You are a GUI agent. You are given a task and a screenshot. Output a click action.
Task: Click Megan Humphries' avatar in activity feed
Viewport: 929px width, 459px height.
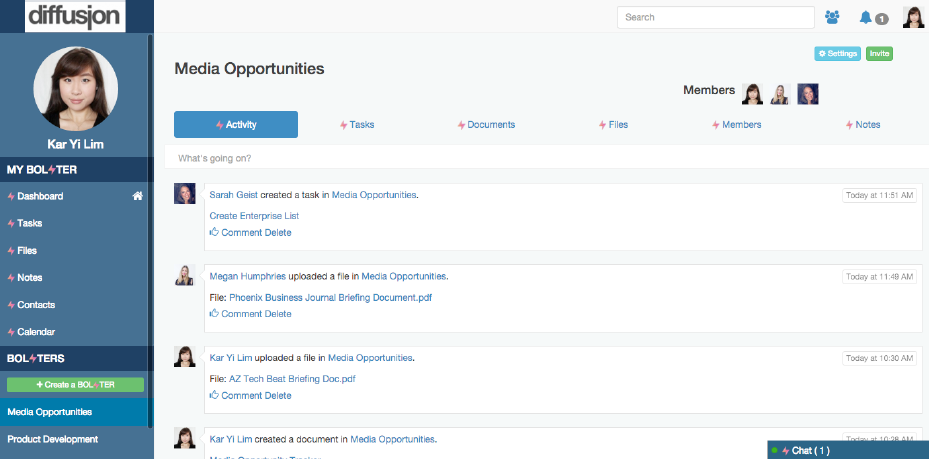tap(185, 276)
